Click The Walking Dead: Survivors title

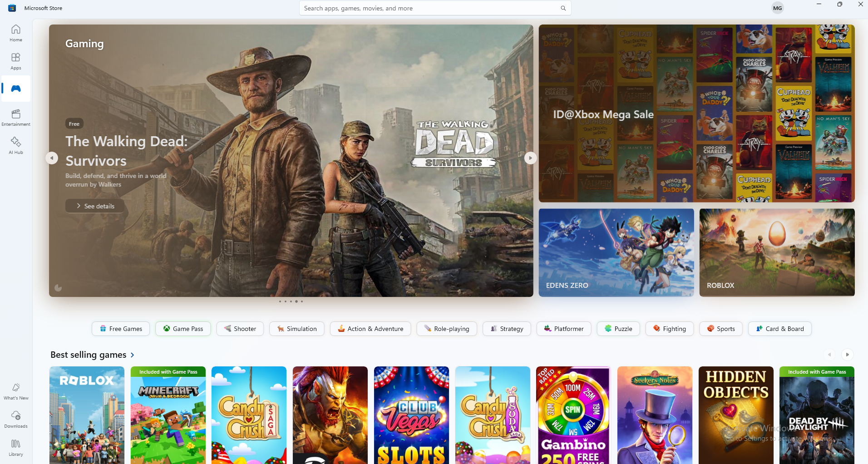point(126,151)
